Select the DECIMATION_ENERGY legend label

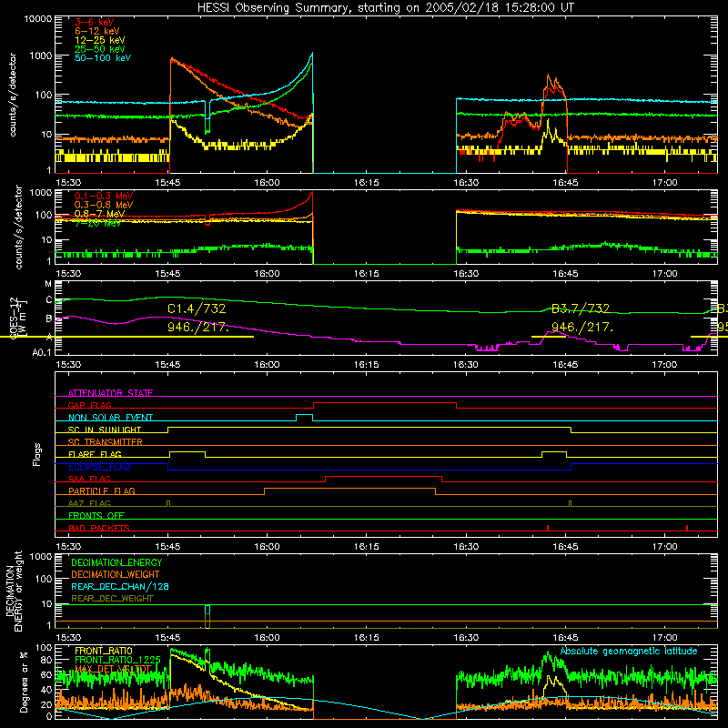(x=116, y=562)
